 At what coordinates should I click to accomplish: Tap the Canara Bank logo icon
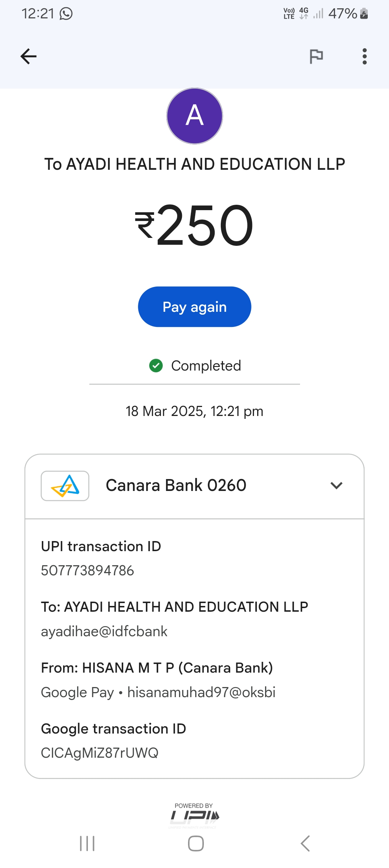pyautogui.click(x=65, y=486)
